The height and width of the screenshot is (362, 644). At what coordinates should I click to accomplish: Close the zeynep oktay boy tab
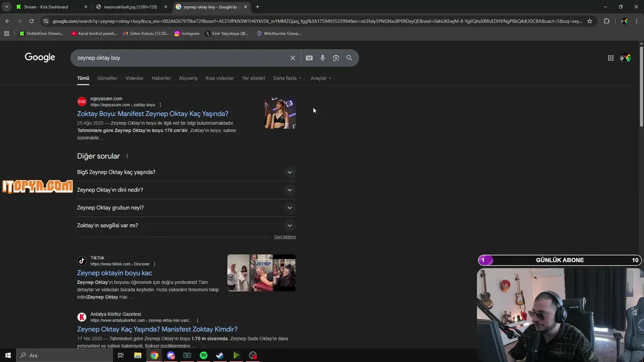pyautogui.click(x=246, y=7)
